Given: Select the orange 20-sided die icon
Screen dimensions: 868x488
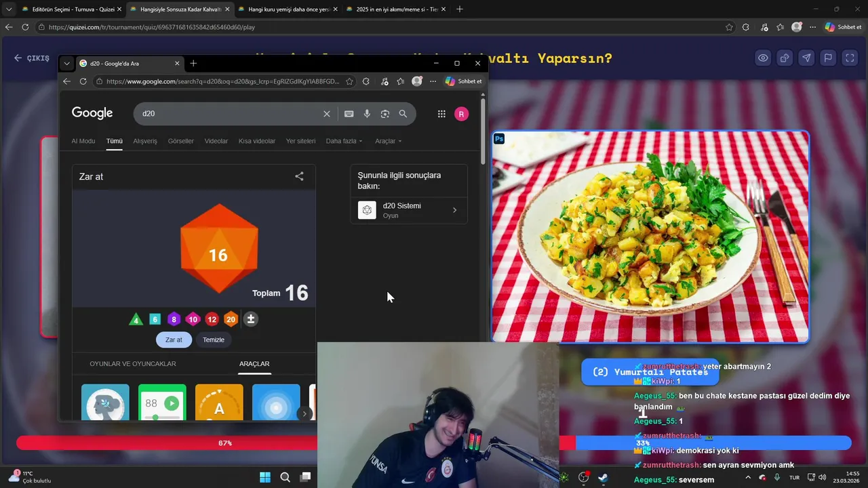Looking at the screenshot, I should coord(231,319).
